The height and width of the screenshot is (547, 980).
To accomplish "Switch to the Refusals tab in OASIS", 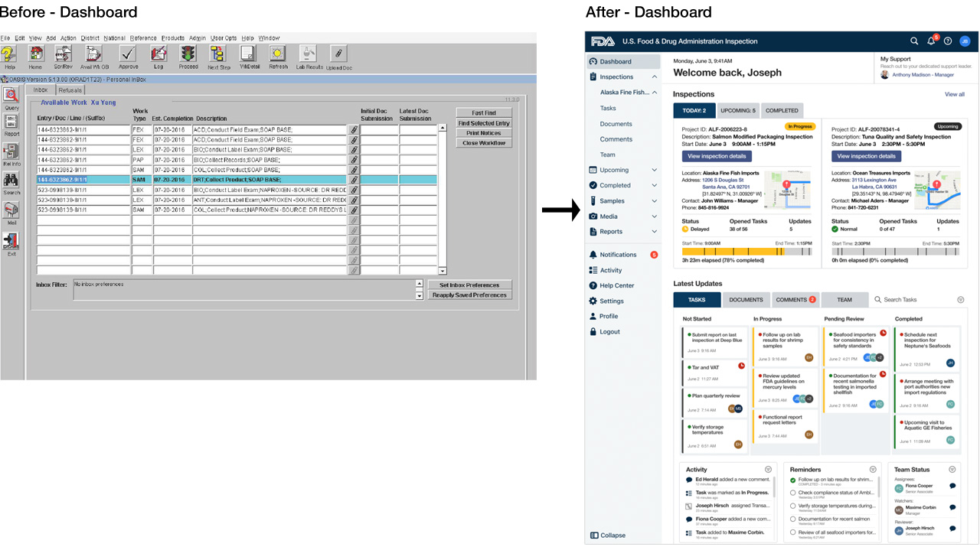I will 70,90.
